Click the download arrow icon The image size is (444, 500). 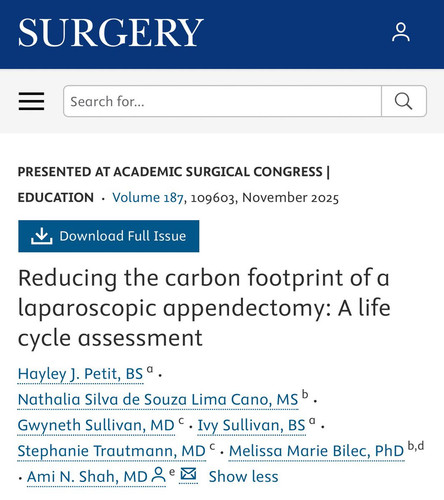[x=41, y=236]
